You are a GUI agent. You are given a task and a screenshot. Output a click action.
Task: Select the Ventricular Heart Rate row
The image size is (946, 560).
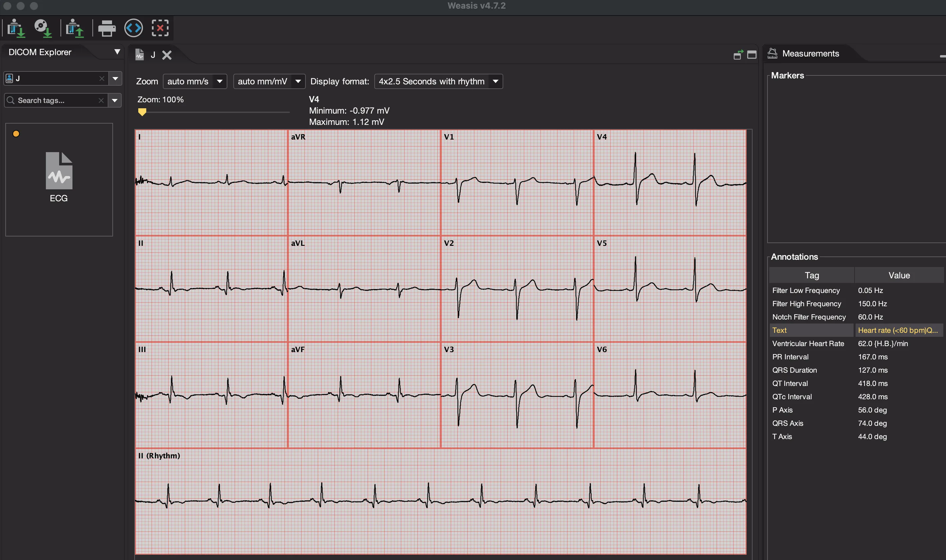point(857,343)
